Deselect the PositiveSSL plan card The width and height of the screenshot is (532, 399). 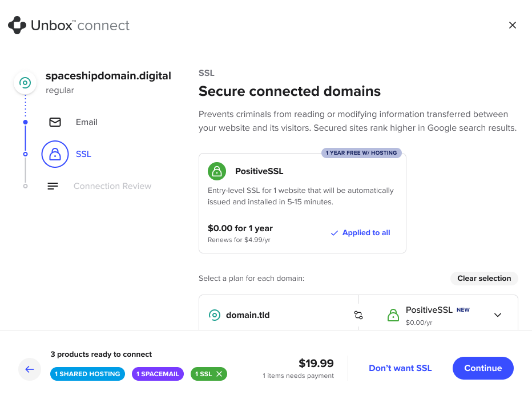pos(303,203)
